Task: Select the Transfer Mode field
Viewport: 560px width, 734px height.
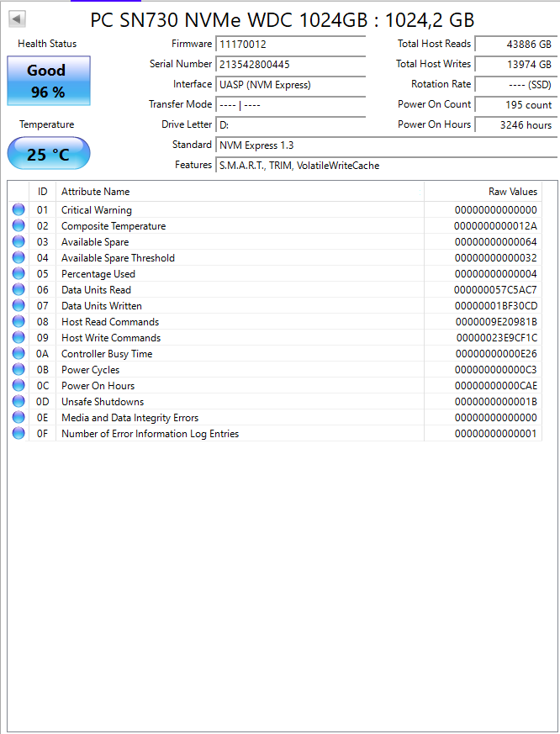Action: pyautogui.click(x=291, y=105)
